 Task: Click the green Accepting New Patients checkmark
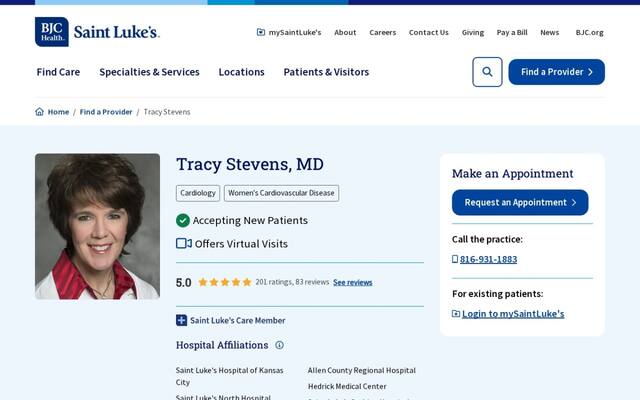183,220
